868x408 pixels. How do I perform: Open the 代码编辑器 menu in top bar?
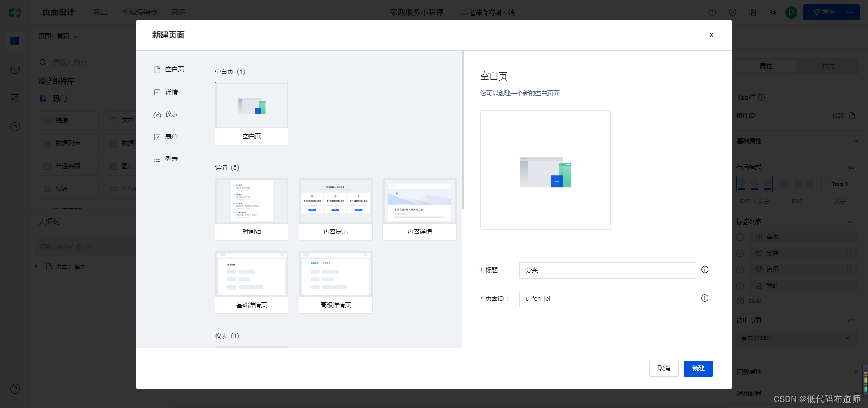(139, 12)
